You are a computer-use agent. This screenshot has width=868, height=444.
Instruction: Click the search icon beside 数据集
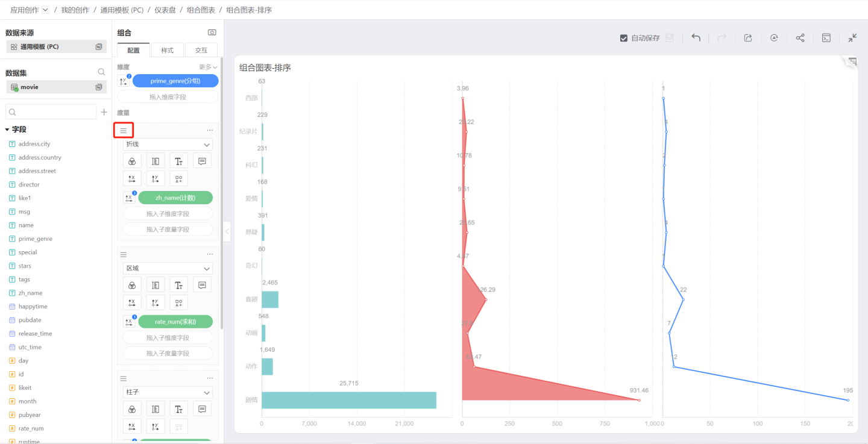pyautogui.click(x=101, y=72)
